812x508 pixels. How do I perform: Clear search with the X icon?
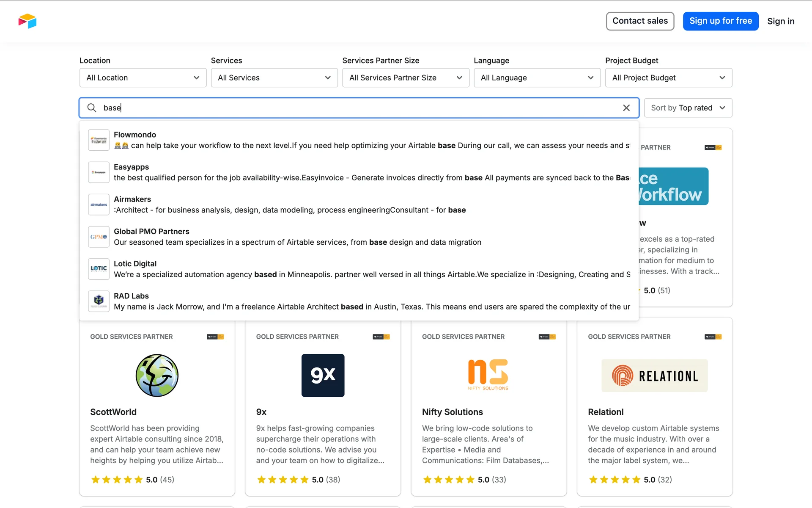click(x=626, y=108)
